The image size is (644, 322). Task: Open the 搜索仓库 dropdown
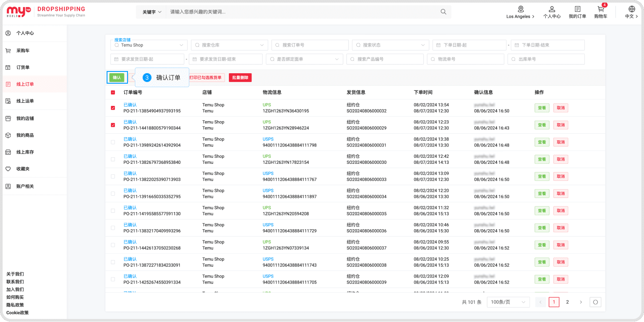tap(229, 45)
